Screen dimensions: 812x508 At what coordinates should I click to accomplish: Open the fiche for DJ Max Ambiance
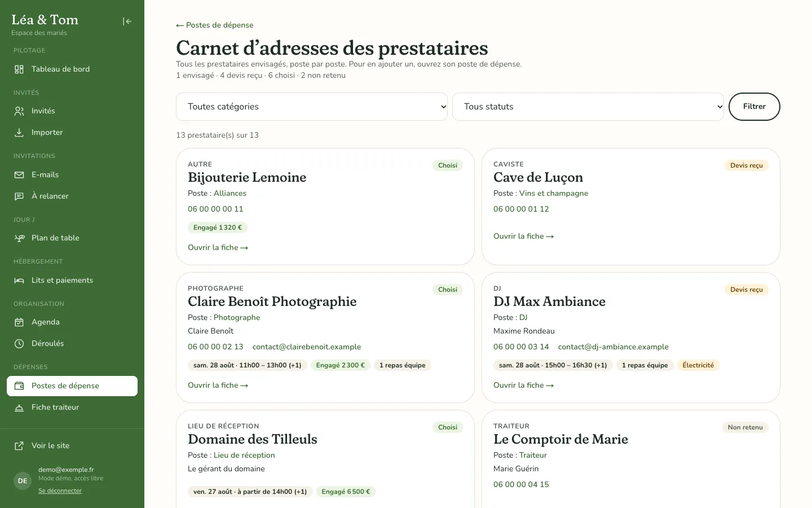click(x=524, y=386)
